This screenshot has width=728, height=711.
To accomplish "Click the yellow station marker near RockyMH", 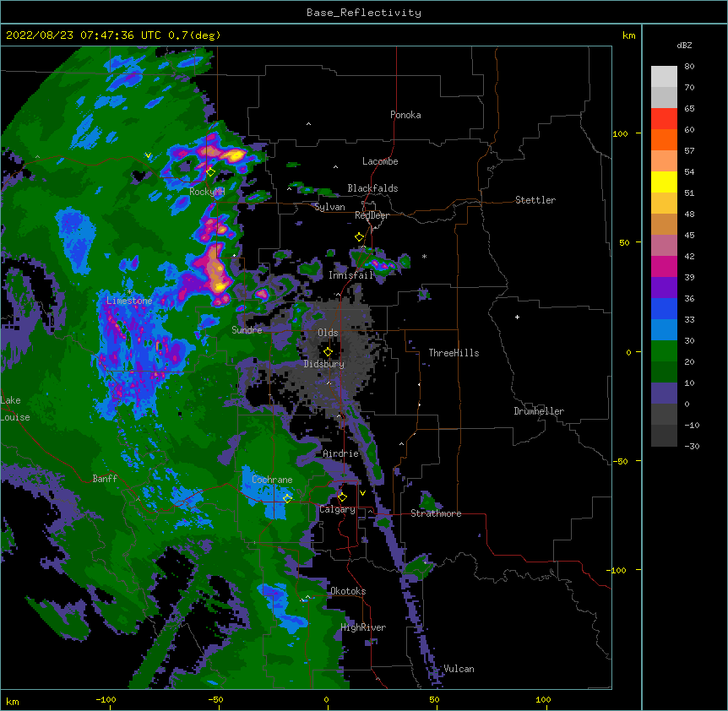I will point(210,172).
